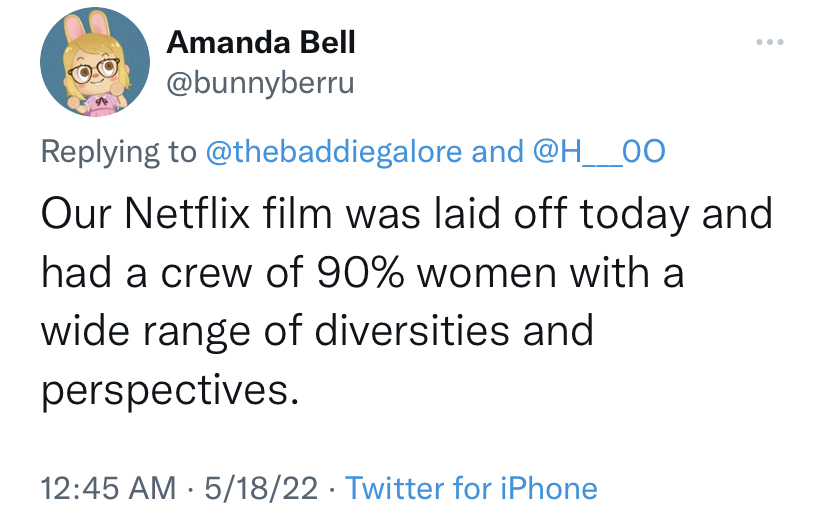Click the word "perspectives." in the tweet

(170, 392)
